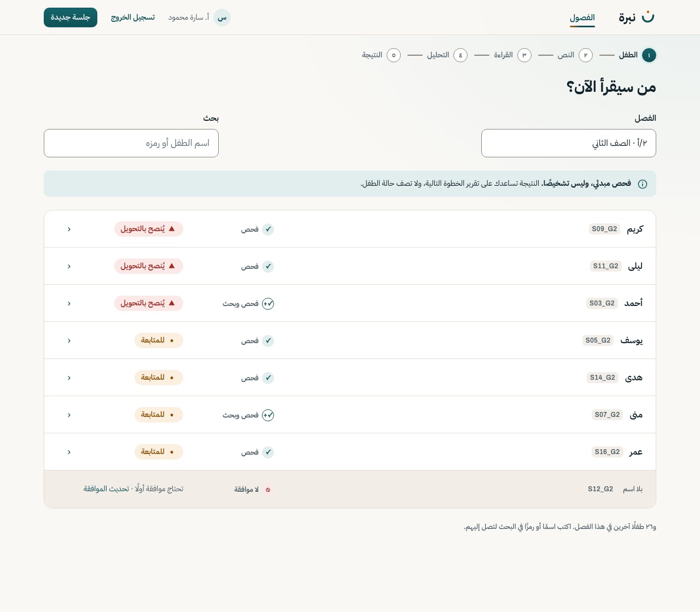This screenshot has width=700, height=612.
Task: Click the user avatar with letter س
Action: tap(222, 17)
